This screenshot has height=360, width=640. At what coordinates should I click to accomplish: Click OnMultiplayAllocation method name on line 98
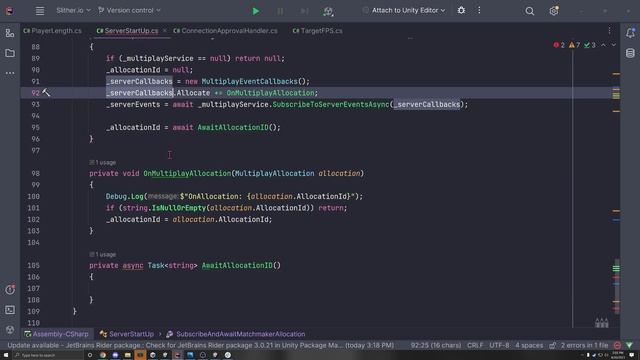coord(187,173)
